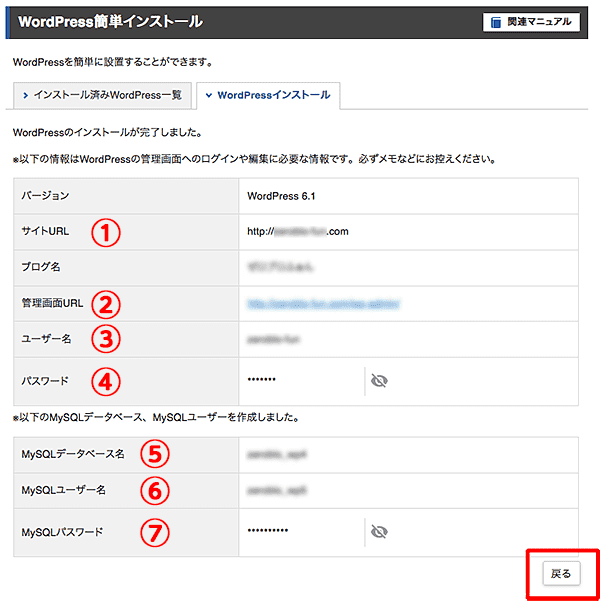
Task: Click the MySQLデータベース名 label
Action: coord(73,454)
